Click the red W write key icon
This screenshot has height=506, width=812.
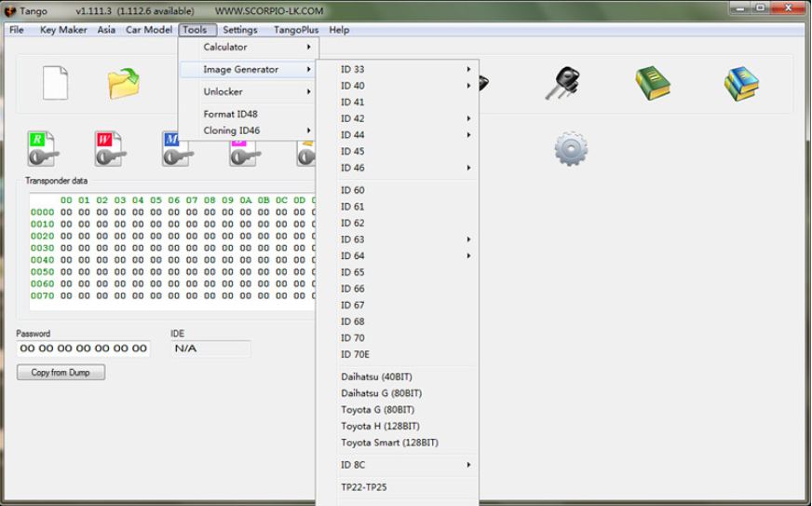coord(110,149)
